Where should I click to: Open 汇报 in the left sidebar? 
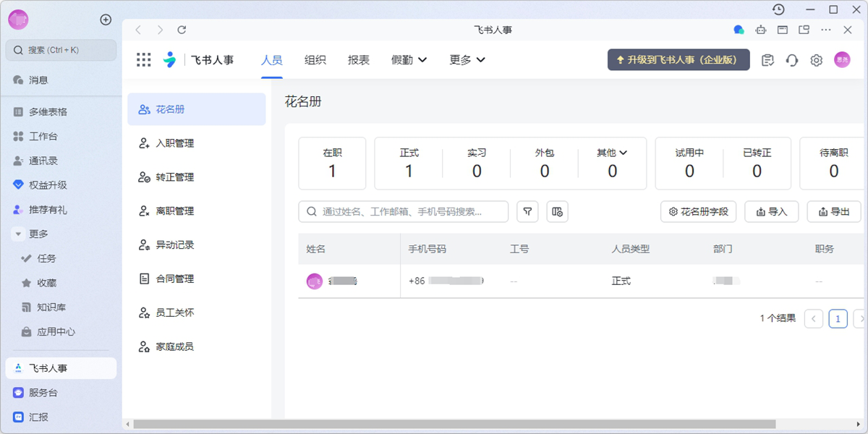61,417
